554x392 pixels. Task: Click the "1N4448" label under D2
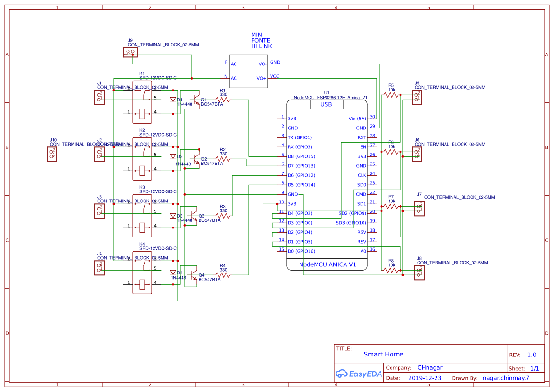pos(182,164)
